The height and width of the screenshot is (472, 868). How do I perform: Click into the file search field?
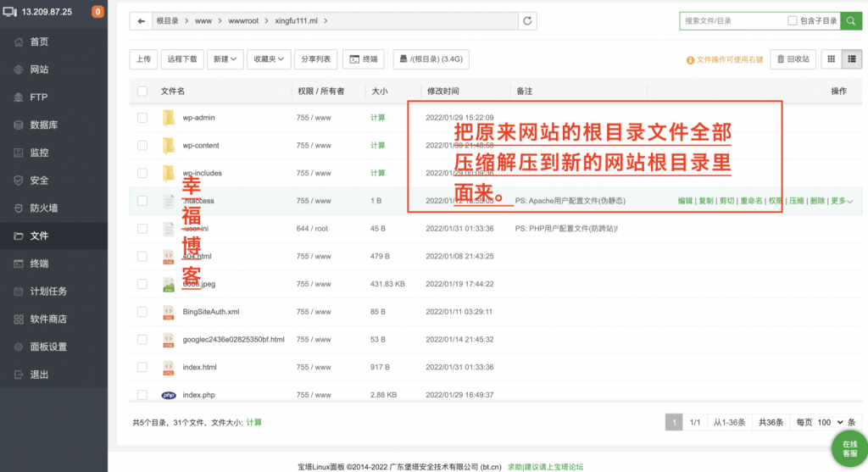732,21
